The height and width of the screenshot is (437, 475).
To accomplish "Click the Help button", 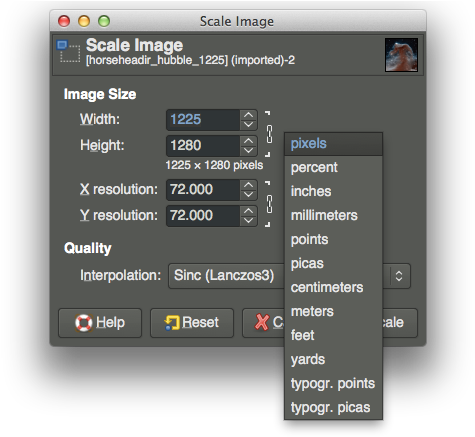I will tap(100, 323).
